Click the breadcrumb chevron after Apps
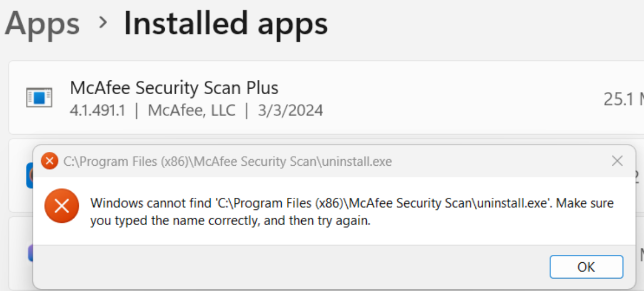 click(102, 23)
